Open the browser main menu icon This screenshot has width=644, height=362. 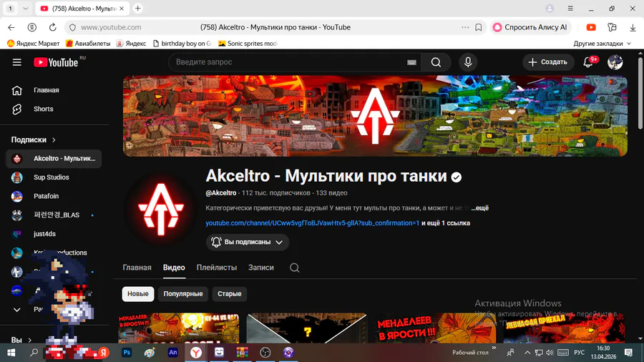click(x=570, y=8)
